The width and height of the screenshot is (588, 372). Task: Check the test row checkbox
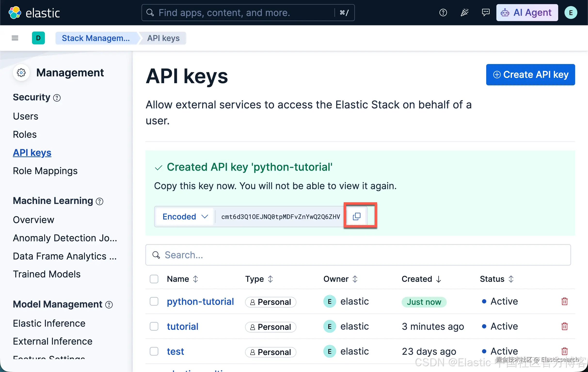coord(154,351)
